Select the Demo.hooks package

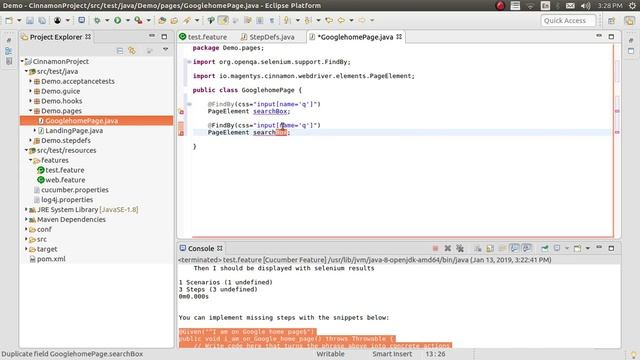click(62, 101)
